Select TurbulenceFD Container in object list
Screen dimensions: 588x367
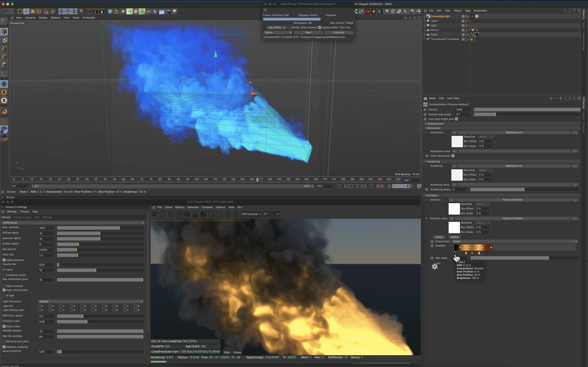point(445,39)
